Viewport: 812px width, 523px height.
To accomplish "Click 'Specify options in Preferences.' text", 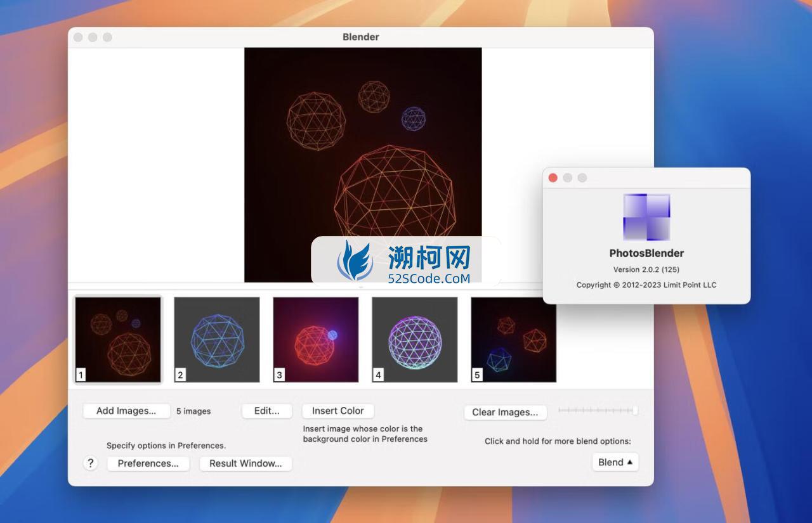I will point(166,446).
